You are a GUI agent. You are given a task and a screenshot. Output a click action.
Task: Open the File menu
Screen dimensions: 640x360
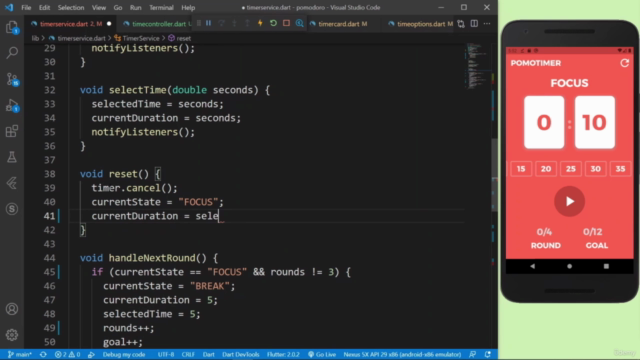[x=26, y=7]
